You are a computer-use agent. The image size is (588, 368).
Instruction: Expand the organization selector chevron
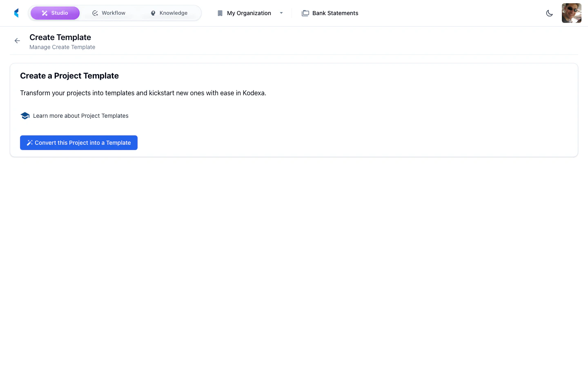pos(281,13)
